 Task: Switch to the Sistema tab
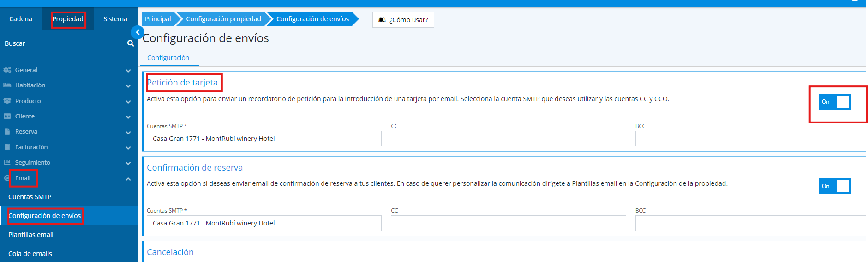[x=115, y=19]
